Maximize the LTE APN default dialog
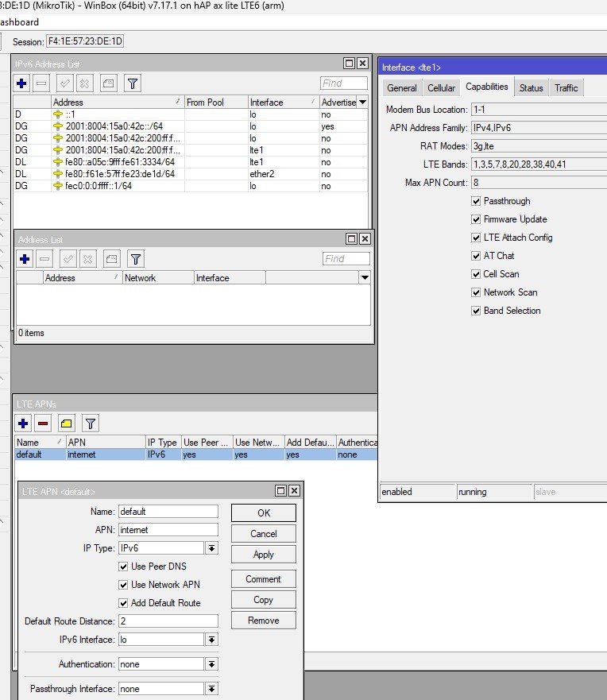Viewport: 607px width, 700px height. tap(280, 490)
